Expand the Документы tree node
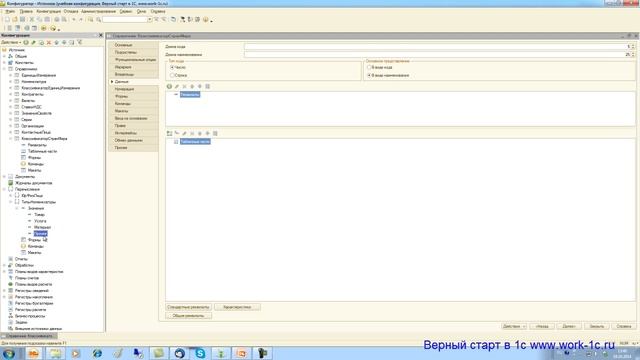The height and width of the screenshot is (360, 640). click(4, 177)
